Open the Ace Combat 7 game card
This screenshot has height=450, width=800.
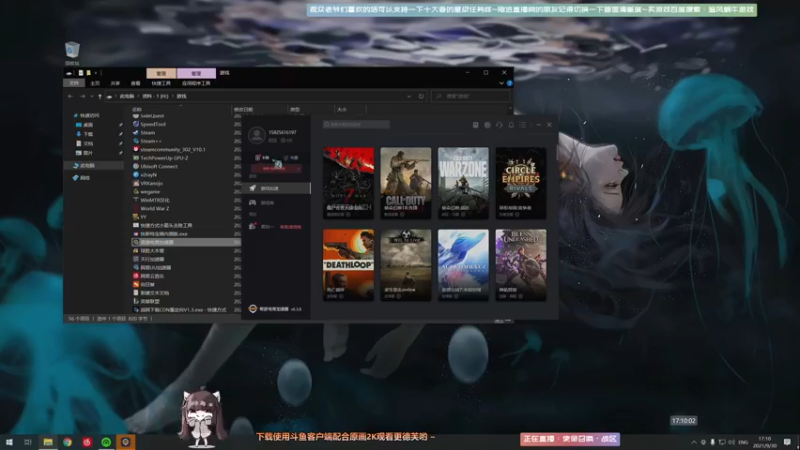(463, 265)
